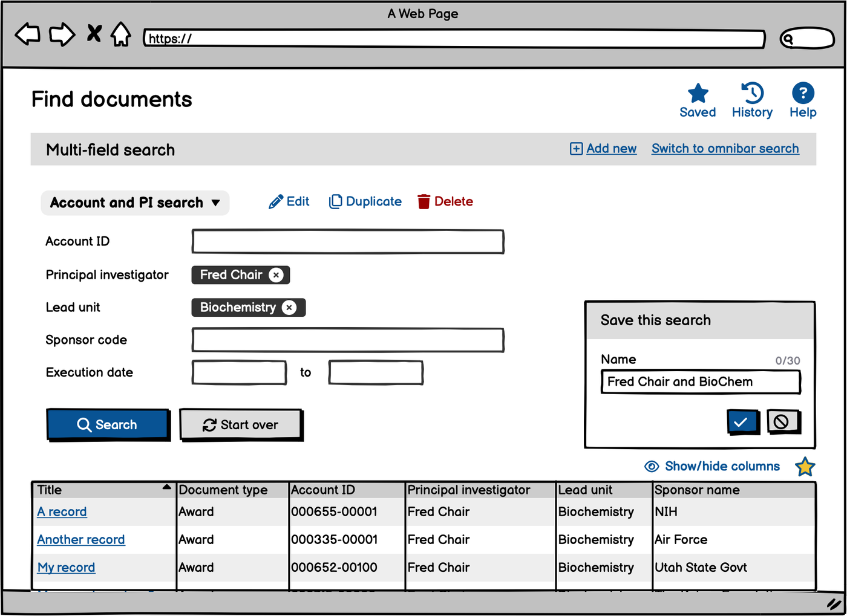This screenshot has width=847, height=616.
Task: Click the browser forward arrow
Action: 62,34
